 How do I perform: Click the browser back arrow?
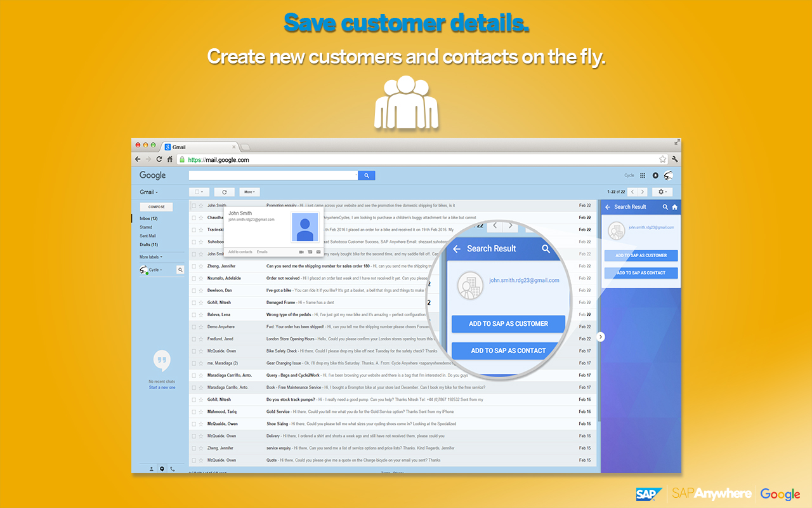pyautogui.click(x=138, y=159)
